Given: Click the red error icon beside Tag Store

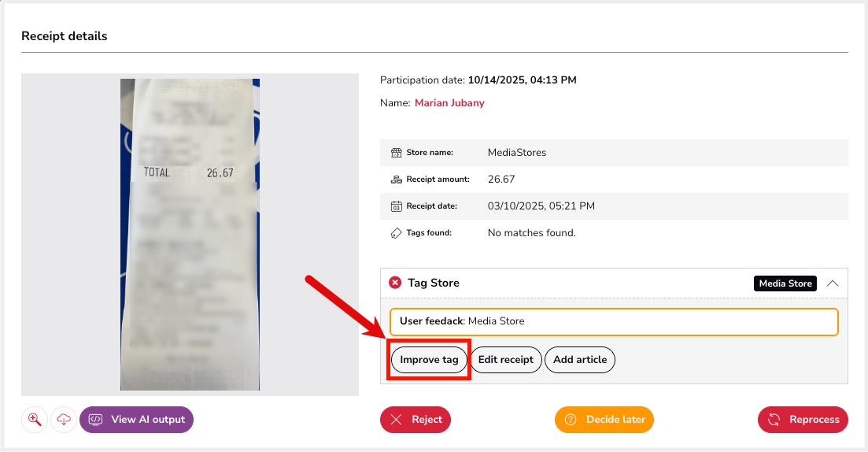Looking at the screenshot, I should [x=395, y=283].
